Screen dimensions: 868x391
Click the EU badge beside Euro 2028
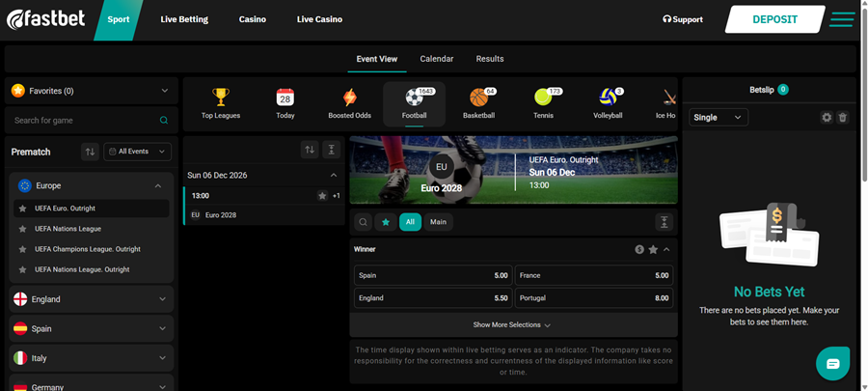[x=196, y=215]
